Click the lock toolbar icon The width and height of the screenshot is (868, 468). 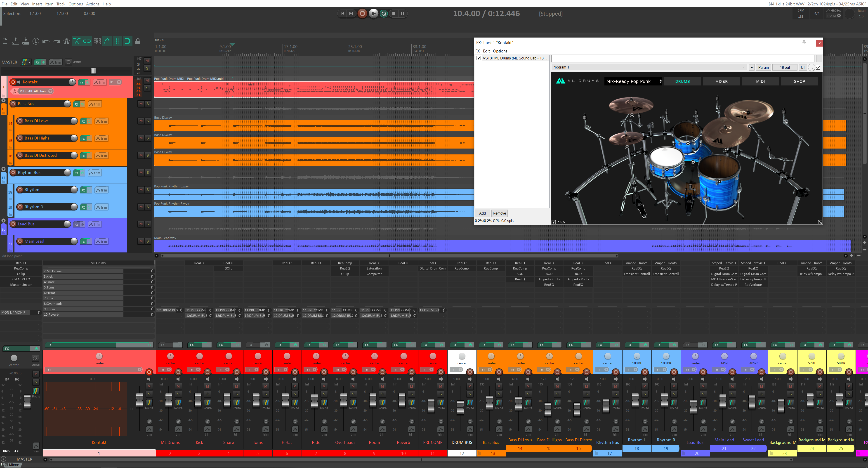pos(137,41)
